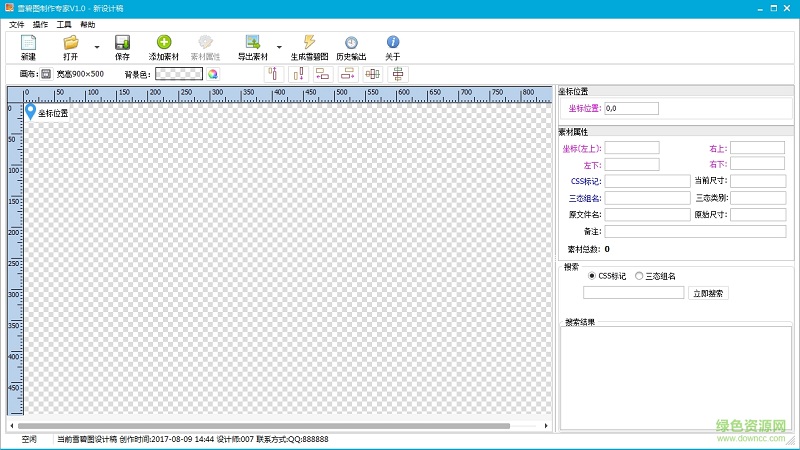The width and height of the screenshot is (800, 450).
Task: Click the canvas size icon next to 画布
Action: click(46, 74)
